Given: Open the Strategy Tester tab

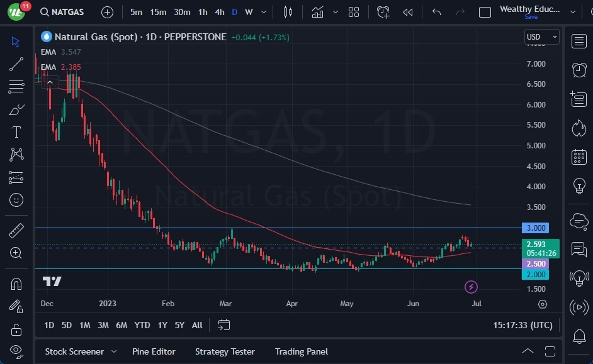Looking at the screenshot, I should point(225,351).
